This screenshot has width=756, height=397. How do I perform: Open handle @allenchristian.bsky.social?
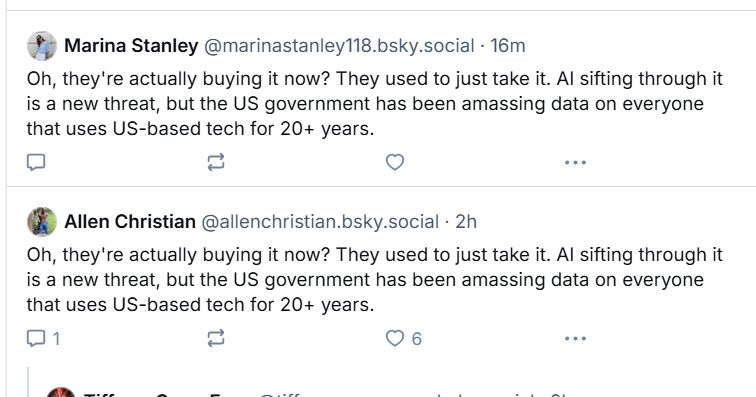pos(320,222)
